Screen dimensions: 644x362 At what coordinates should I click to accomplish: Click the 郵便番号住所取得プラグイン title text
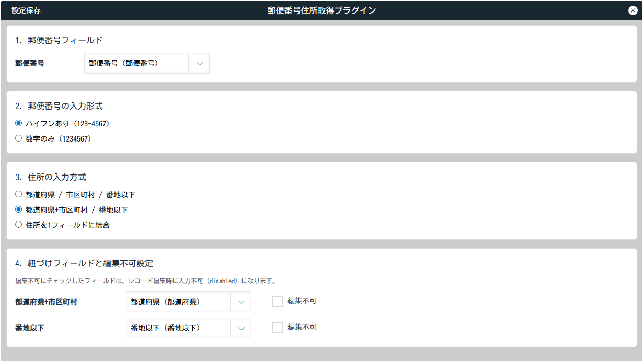point(321,10)
